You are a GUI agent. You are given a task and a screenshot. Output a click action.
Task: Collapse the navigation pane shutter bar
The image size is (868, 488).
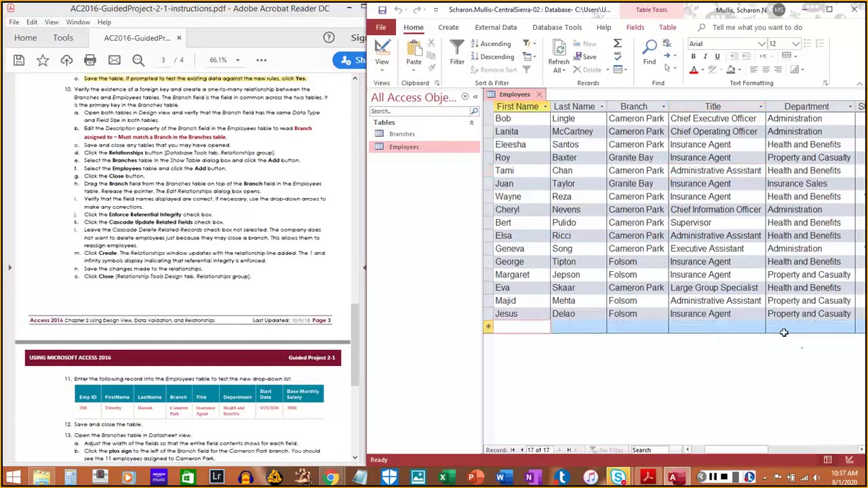tap(475, 97)
